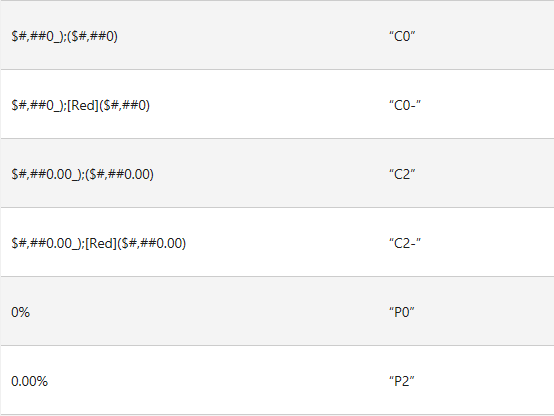
Task: Click the shaded row containing "P0"
Action: (277, 311)
